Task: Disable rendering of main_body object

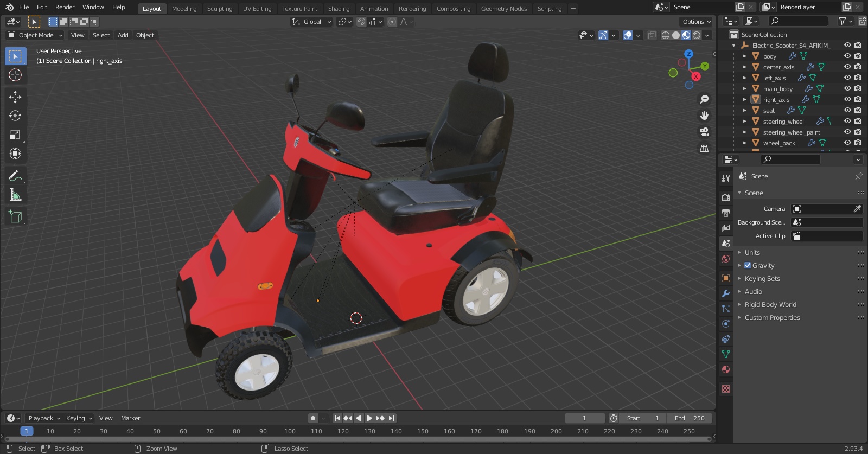Action: pos(858,88)
